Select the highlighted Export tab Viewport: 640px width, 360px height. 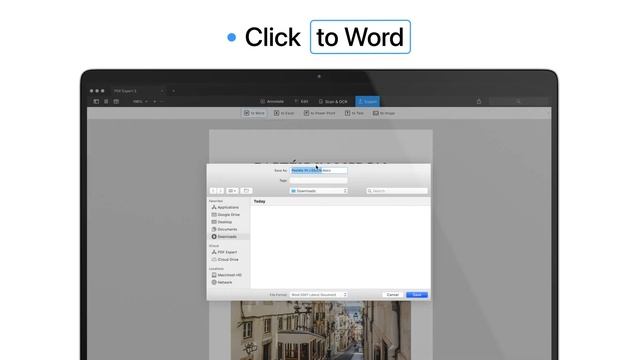click(x=367, y=101)
